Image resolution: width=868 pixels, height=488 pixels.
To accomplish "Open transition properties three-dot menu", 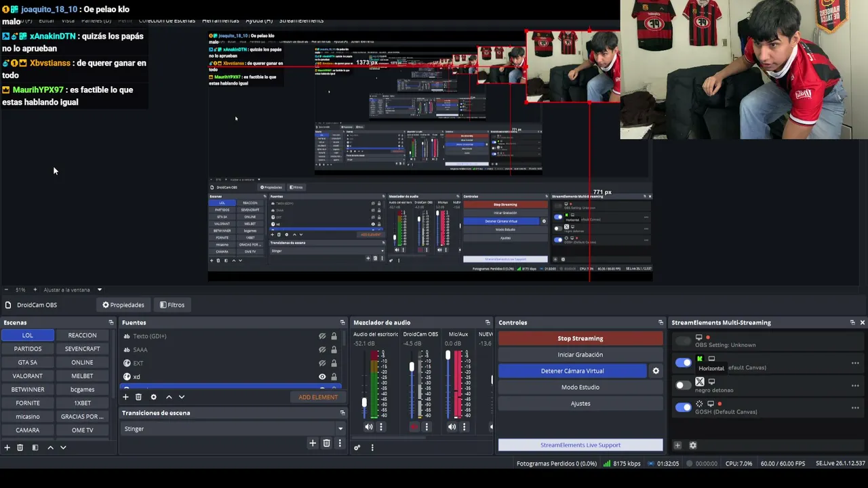I will 340,443.
